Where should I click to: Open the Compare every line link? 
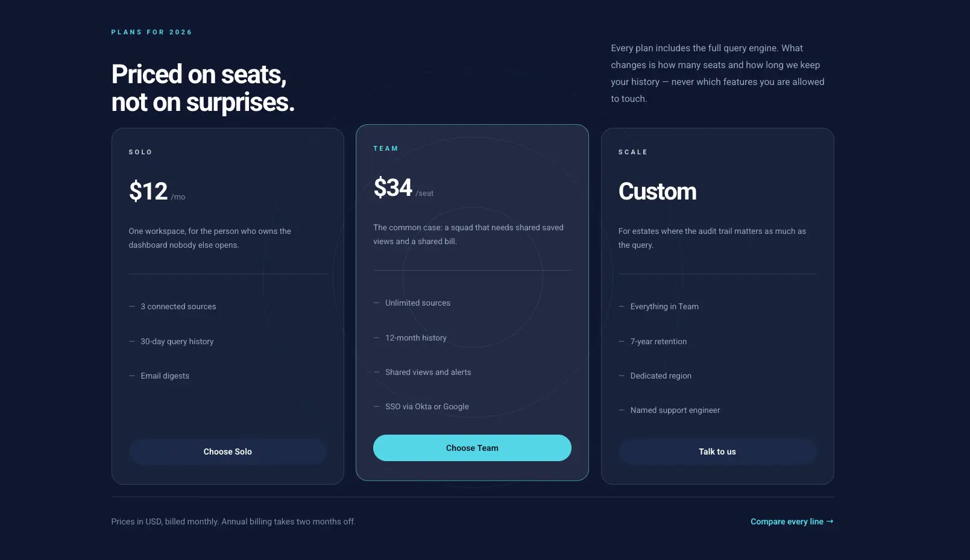pos(792,521)
